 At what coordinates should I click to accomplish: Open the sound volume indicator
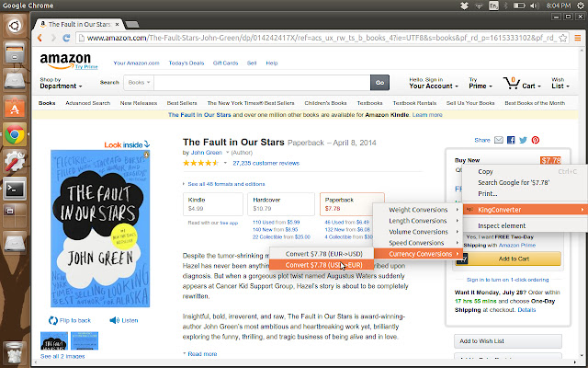tap(535, 6)
